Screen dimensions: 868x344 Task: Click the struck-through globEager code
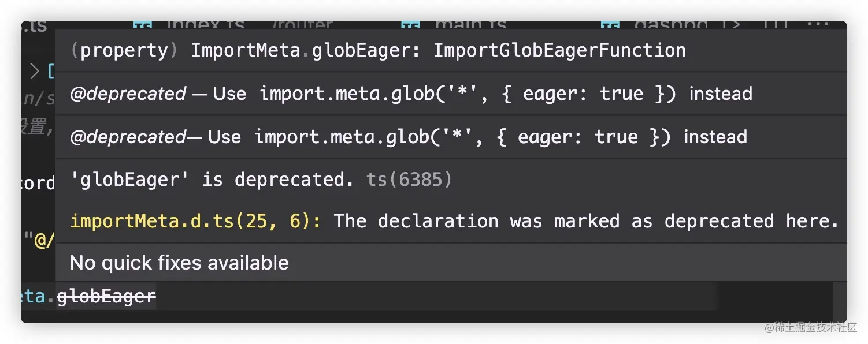coord(106,297)
